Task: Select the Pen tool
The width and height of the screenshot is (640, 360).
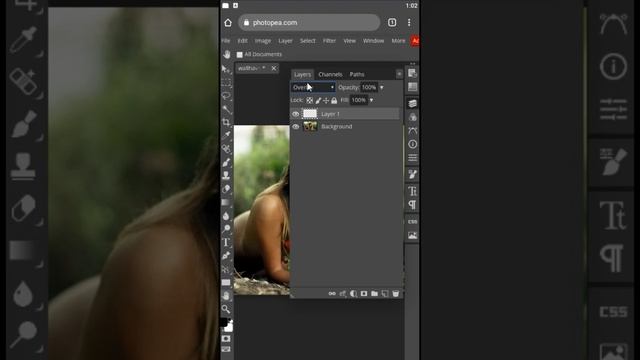Action: click(x=226, y=256)
